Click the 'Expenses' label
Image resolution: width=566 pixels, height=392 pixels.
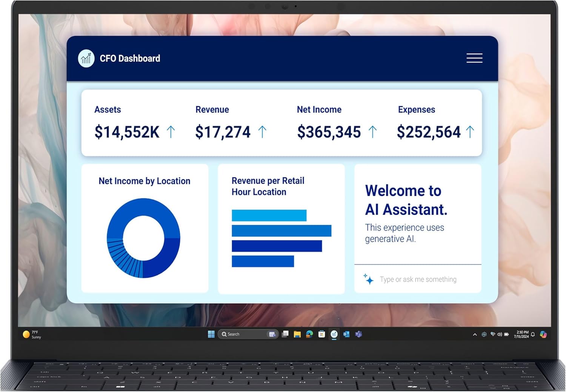417,110
